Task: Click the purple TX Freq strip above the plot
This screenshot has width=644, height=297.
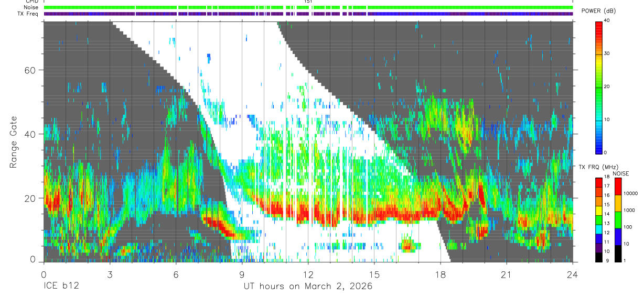Action: tap(308, 14)
